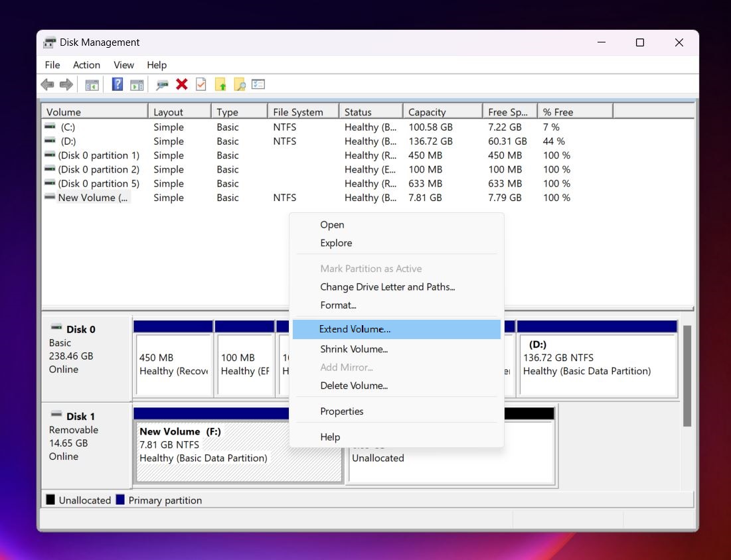Screen dimensions: 731x560
Task: Click the 633 MB capacity cell
Action: coord(425,184)
